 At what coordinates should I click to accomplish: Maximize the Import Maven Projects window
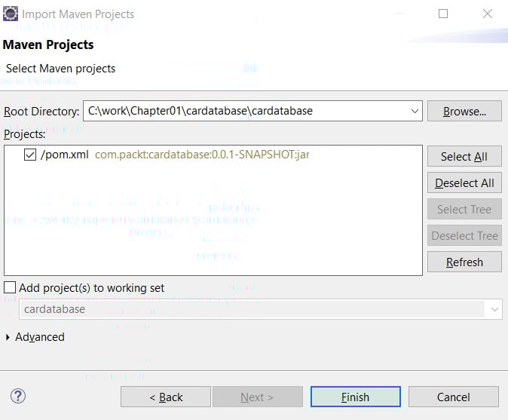pyautogui.click(x=443, y=14)
